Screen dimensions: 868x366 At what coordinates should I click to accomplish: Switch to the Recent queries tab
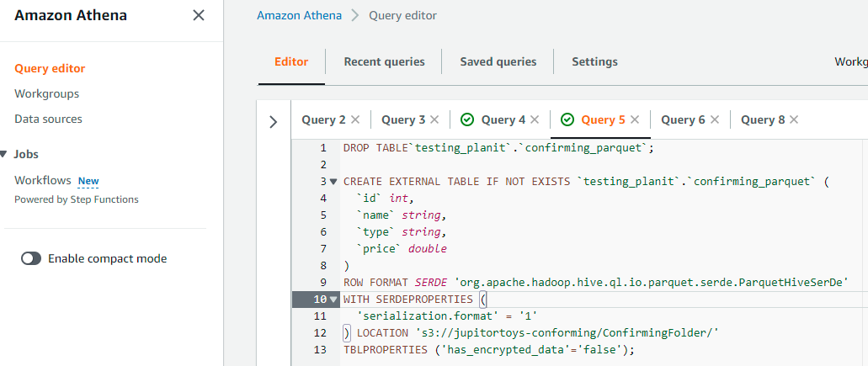click(x=384, y=61)
